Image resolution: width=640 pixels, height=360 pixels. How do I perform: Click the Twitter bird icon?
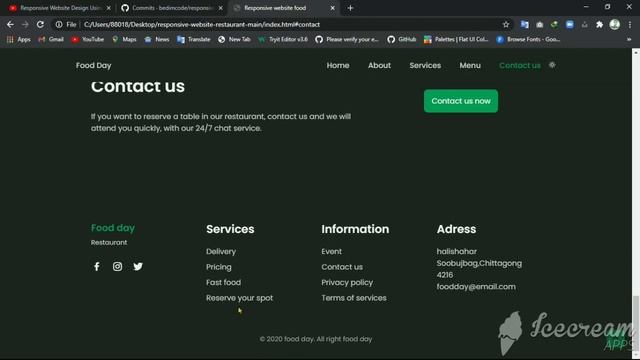(138, 267)
